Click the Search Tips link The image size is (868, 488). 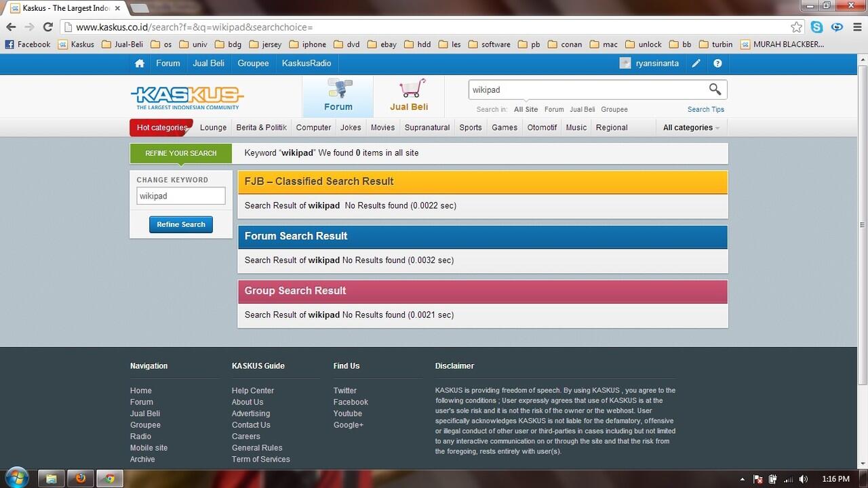(706, 109)
